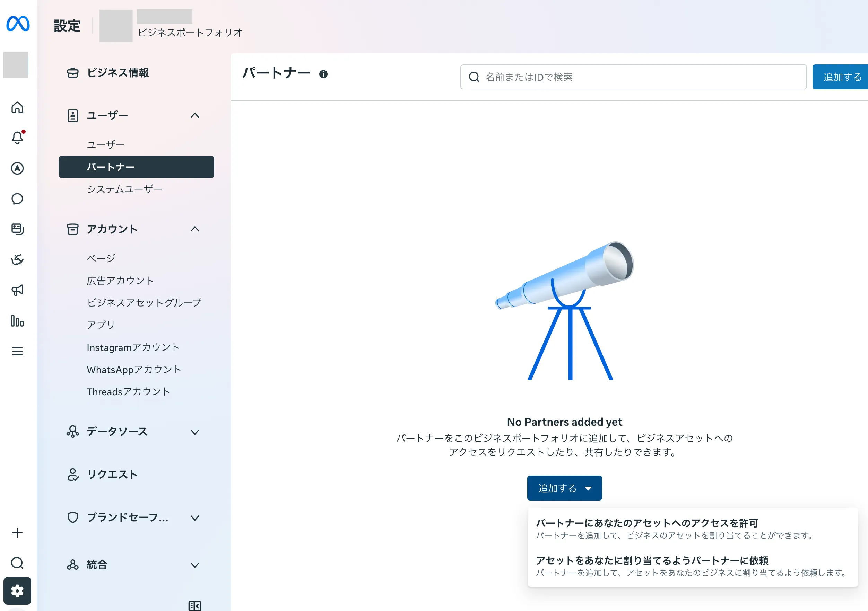Open search magnifier icon in left rail

17,563
